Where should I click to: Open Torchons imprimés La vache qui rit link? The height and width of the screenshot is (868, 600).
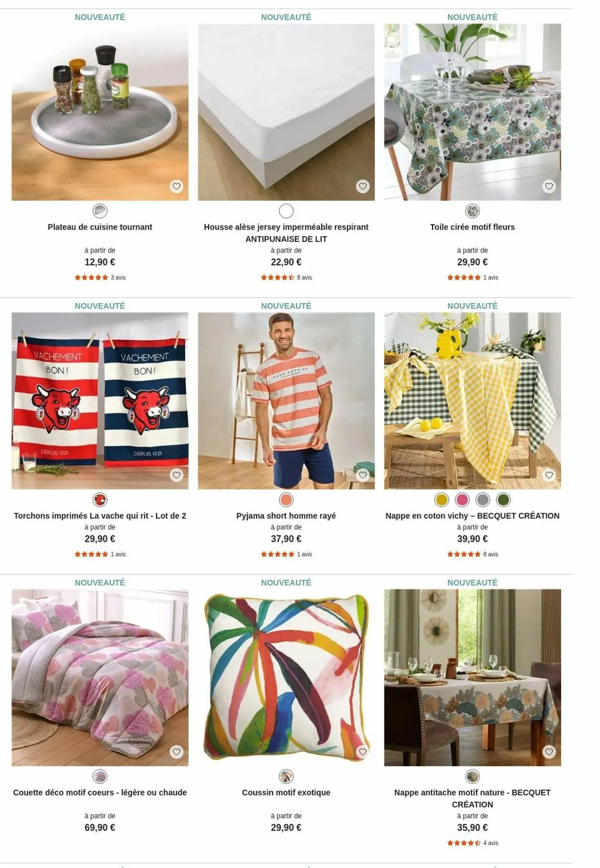[x=100, y=516]
